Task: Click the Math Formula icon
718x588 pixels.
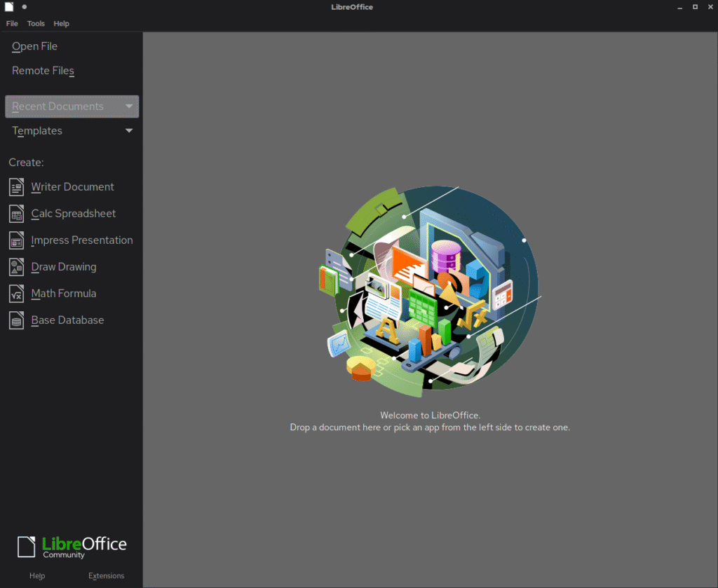Action: [x=17, y=294]
